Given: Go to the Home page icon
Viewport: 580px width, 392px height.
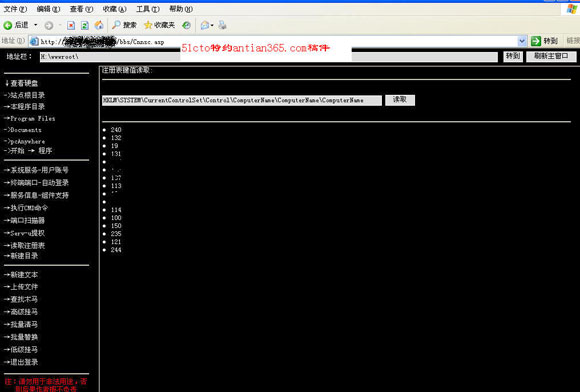Looking at the screenshot, I should (99, 25).
